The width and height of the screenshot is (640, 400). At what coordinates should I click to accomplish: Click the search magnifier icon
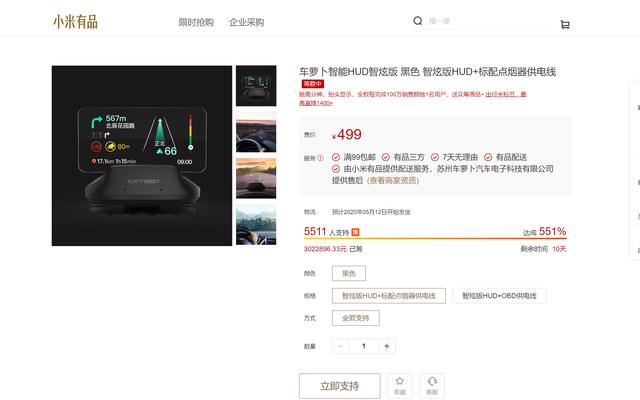click(418, 21)
